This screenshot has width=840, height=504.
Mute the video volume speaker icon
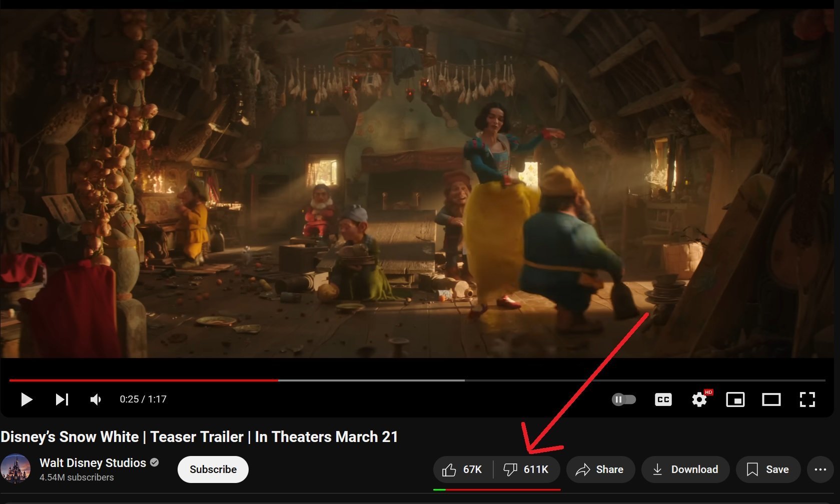[96, 399]
